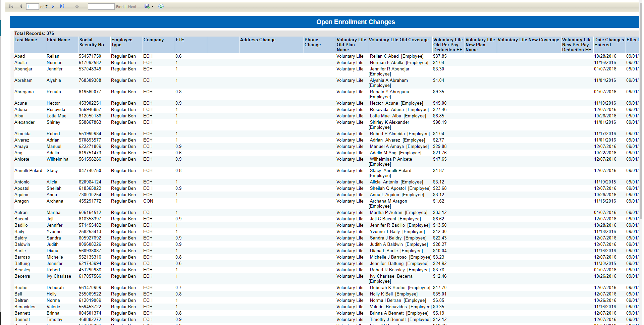Jump to the last report page
644x325 pixels.
[62, 6]
